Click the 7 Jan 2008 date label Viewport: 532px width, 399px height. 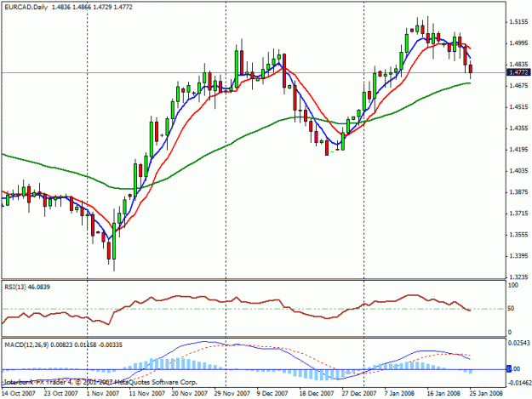[399, 393]
